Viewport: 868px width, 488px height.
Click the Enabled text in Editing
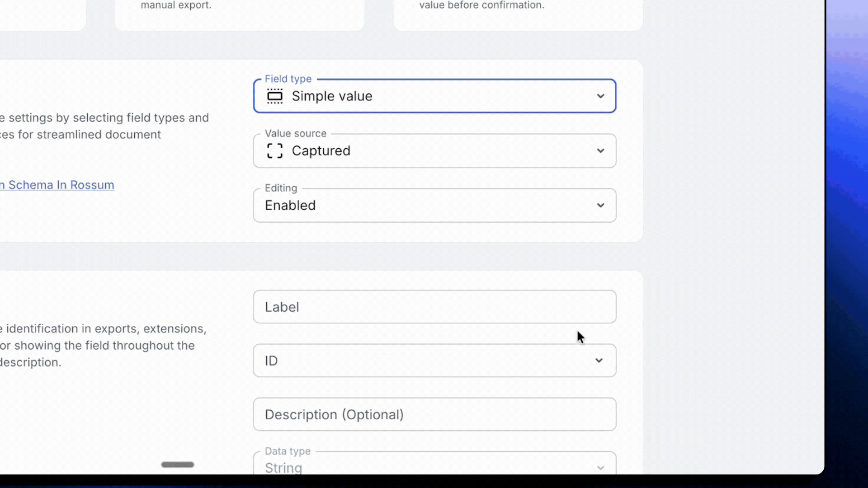(290, 206)
